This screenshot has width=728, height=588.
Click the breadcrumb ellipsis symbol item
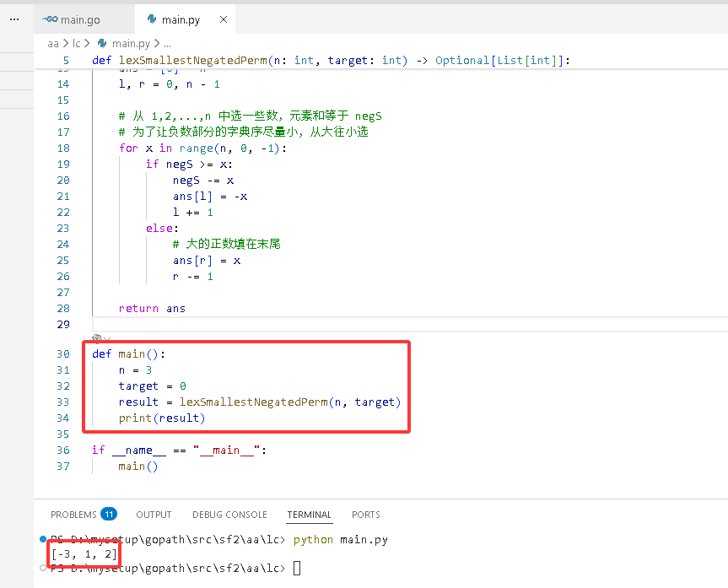tap(167, 44)
